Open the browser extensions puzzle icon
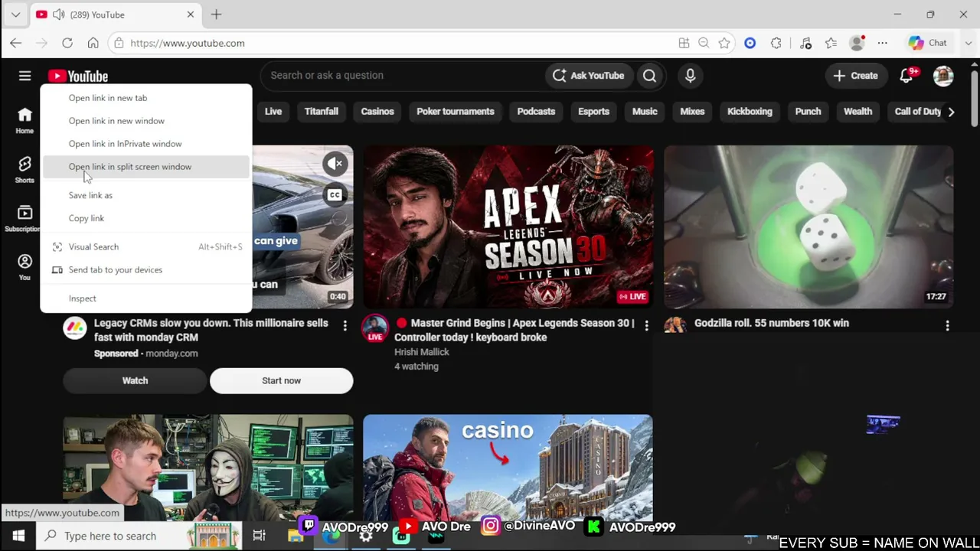The image size is (980, 551). pos(776,43)
